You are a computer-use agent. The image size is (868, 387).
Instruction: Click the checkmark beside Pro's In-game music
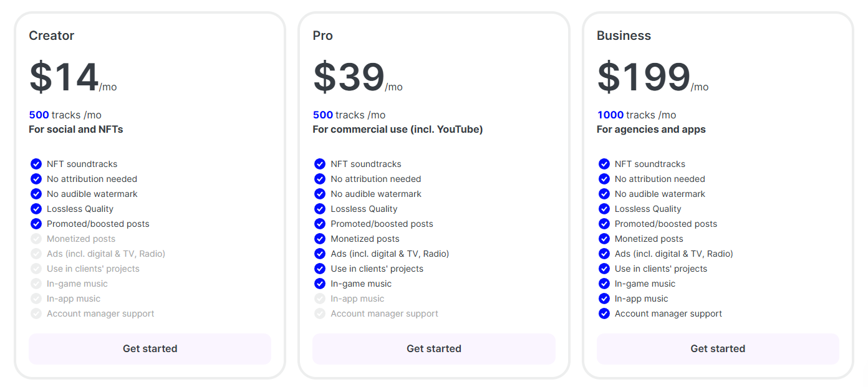click(320, 284)
